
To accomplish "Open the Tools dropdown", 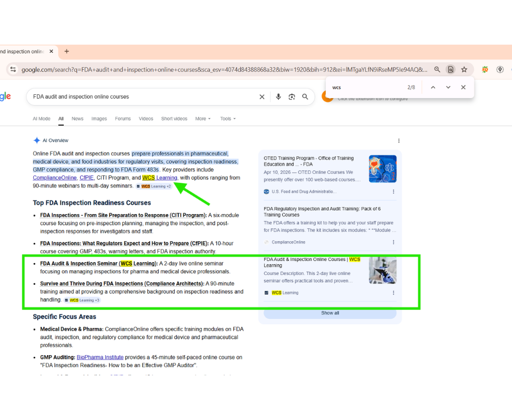I will (228, 119).
